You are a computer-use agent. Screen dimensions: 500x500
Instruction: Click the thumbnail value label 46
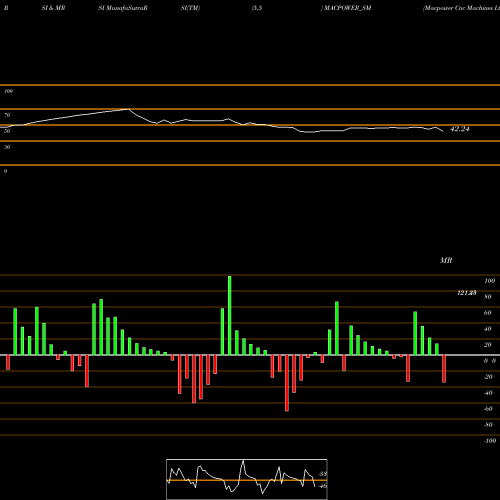323,486
